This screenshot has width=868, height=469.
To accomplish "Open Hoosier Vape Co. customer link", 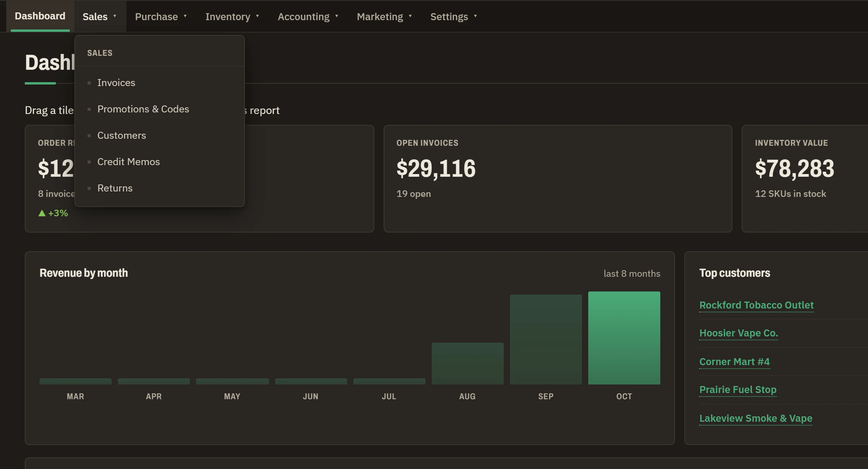I will [x=739, y=333].
